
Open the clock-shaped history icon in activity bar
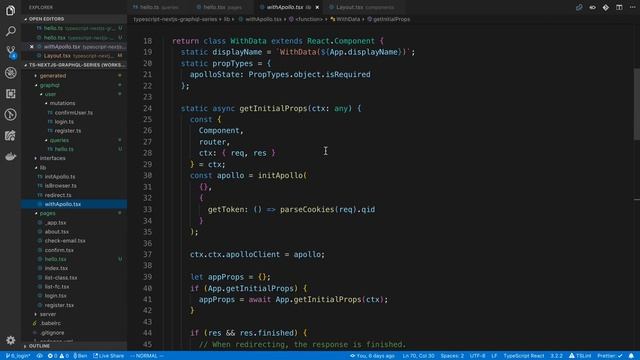pyautogui.click(x=11, y=114)
